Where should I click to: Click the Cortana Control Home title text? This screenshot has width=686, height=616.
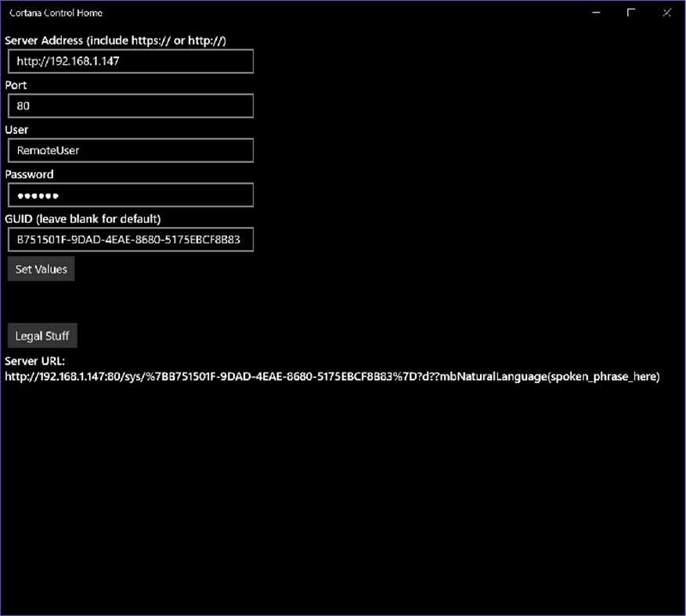[52, 13]
